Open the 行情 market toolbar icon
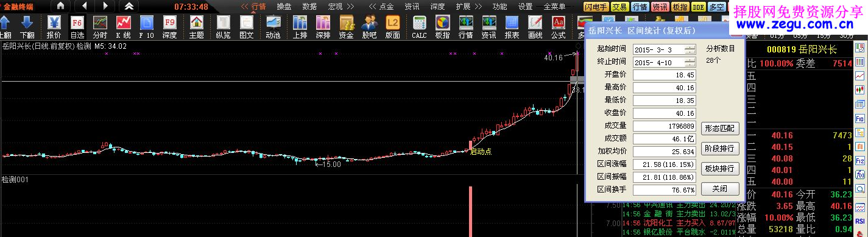The height and width of the screenshot is (237, 868). (465, 27)
